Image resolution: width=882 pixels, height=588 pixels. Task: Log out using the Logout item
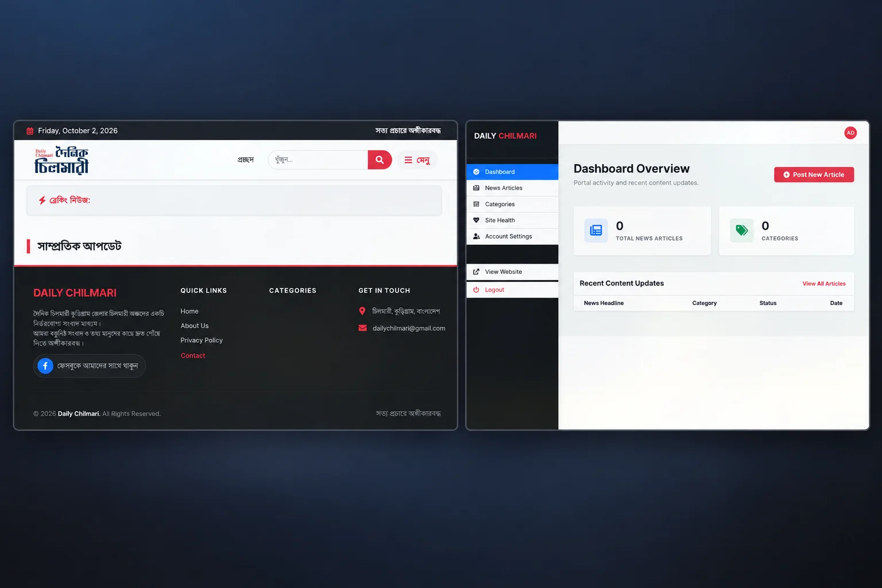(512, 290)
